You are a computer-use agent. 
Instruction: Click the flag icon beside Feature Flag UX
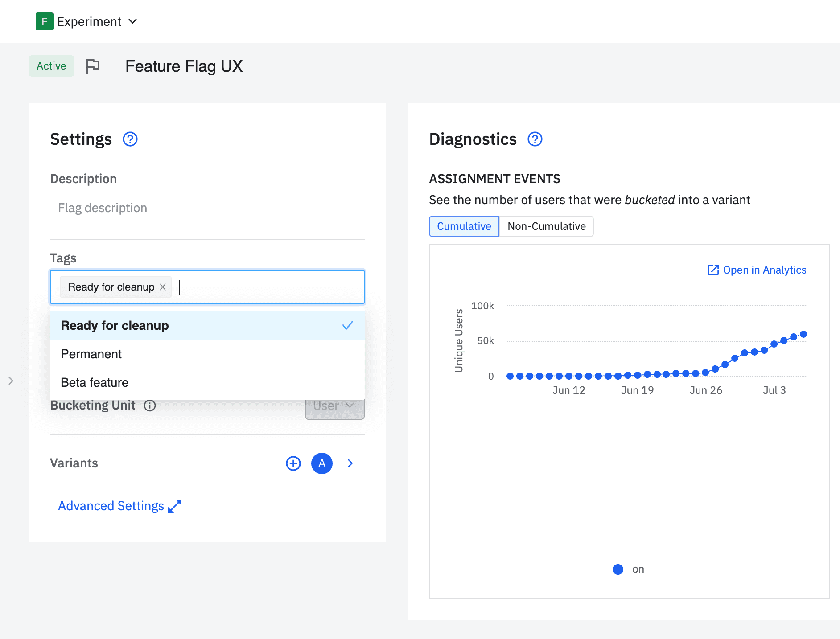point(93,66)
